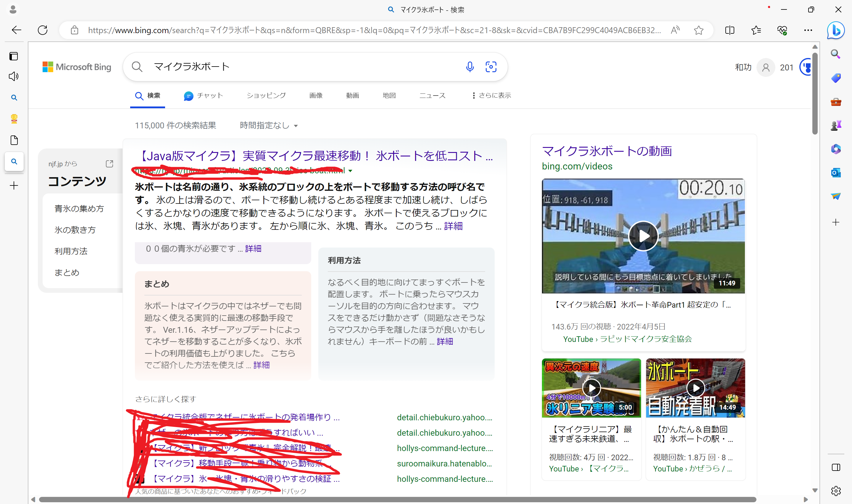The height and width of the screenshot is (504, 852).
Task: Switch to the 地図 tab
Action: click(x=389, y=96)
